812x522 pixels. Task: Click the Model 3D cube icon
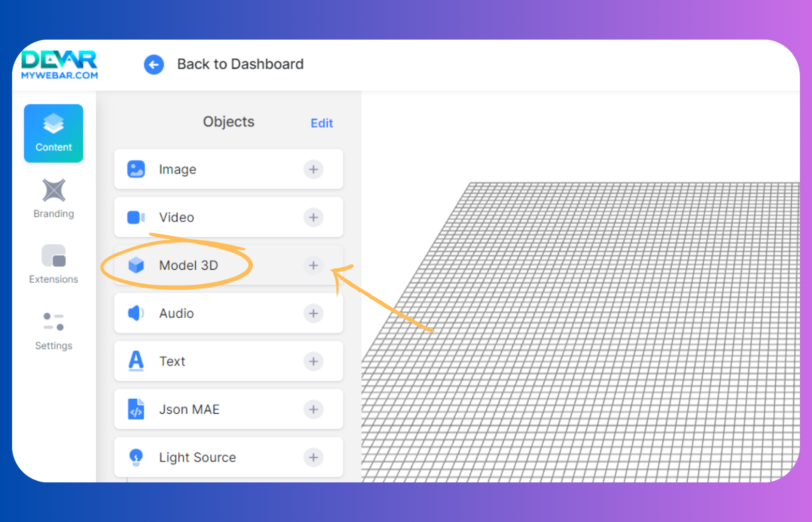(136, 265)
